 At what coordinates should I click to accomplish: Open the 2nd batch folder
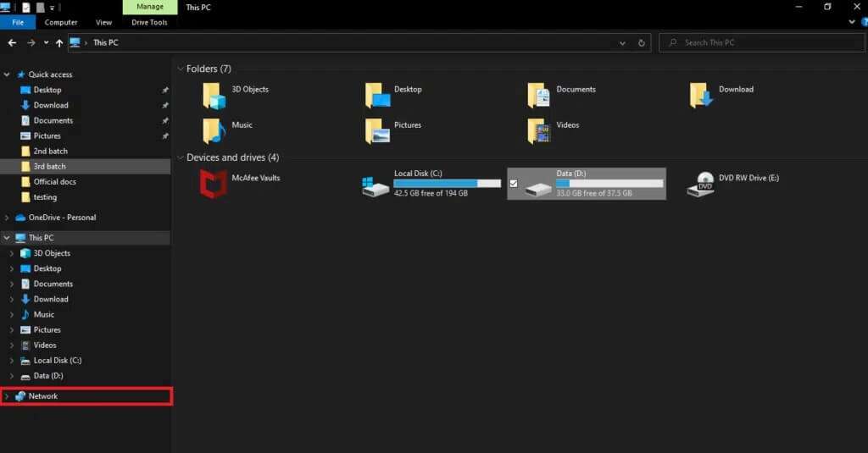coord(50,151)
